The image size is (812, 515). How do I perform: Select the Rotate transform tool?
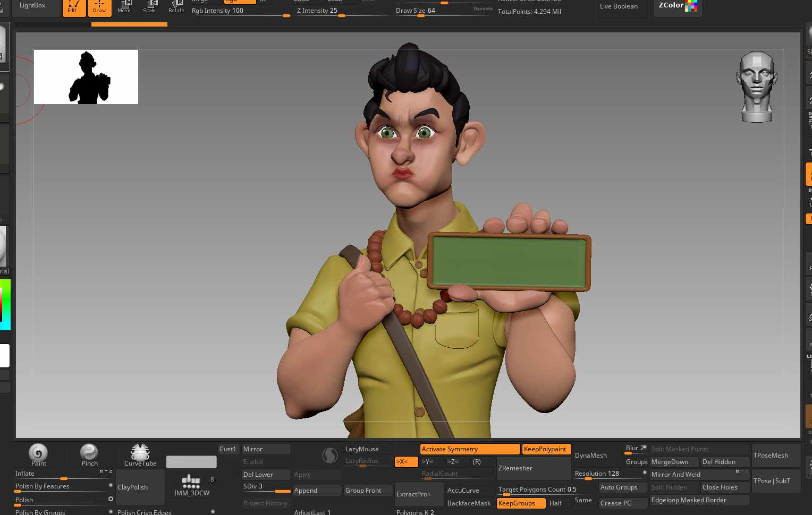click(176, 7)
